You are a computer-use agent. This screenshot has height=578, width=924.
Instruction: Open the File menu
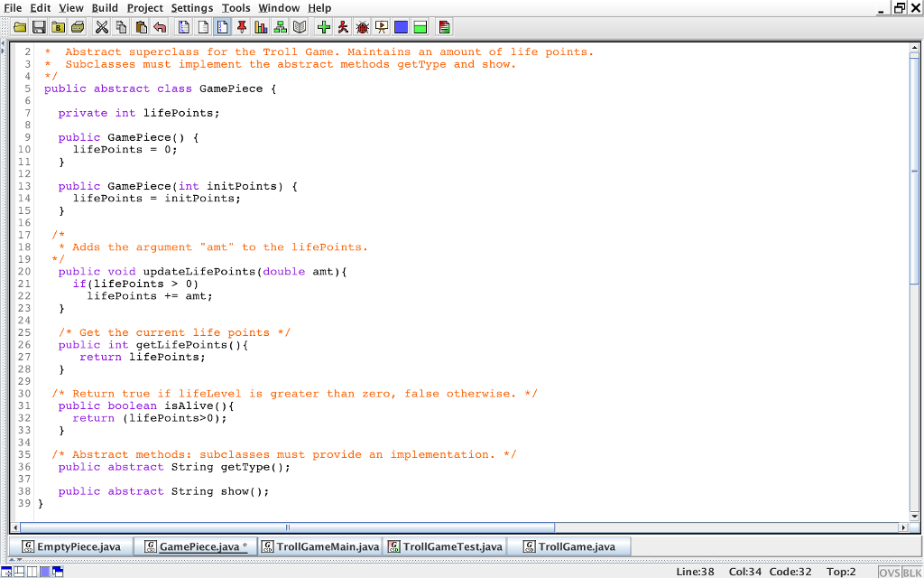(x=13, y=7)
